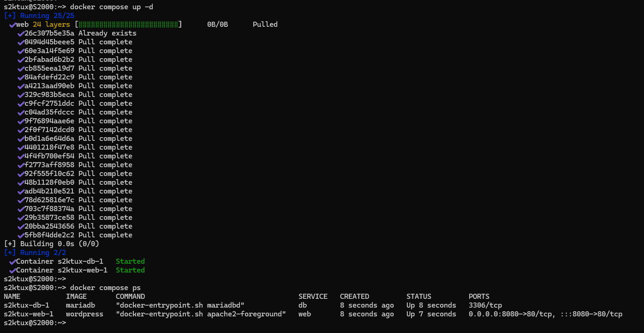This screenshot has height=333, width=644.
Task: Click 'web' in the SERVICE column
Action: (304, 314)
